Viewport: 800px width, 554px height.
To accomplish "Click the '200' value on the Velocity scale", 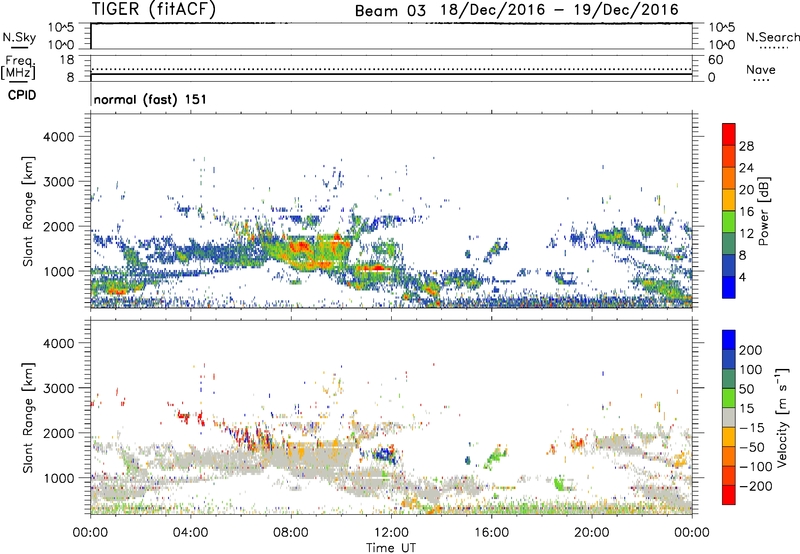I will coord(751,350).
